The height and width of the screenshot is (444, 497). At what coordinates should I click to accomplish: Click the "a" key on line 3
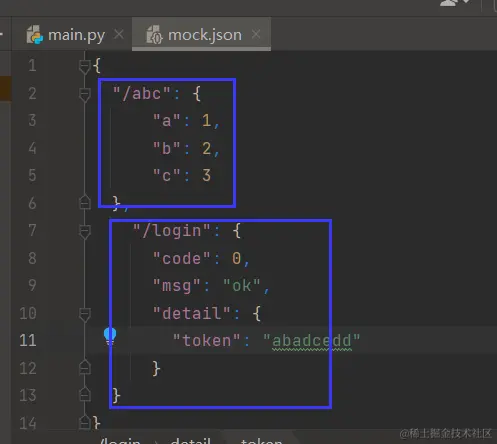pos(167,121)
